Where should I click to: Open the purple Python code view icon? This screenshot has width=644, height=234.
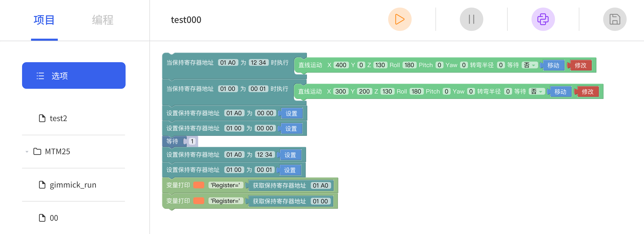click(543, 19)
